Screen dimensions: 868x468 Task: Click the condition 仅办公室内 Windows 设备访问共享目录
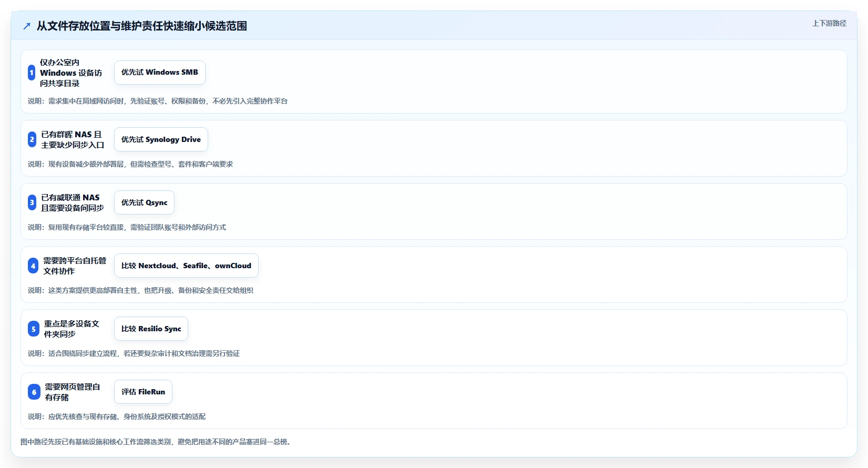pyautogui.click(x=71, y=73)
